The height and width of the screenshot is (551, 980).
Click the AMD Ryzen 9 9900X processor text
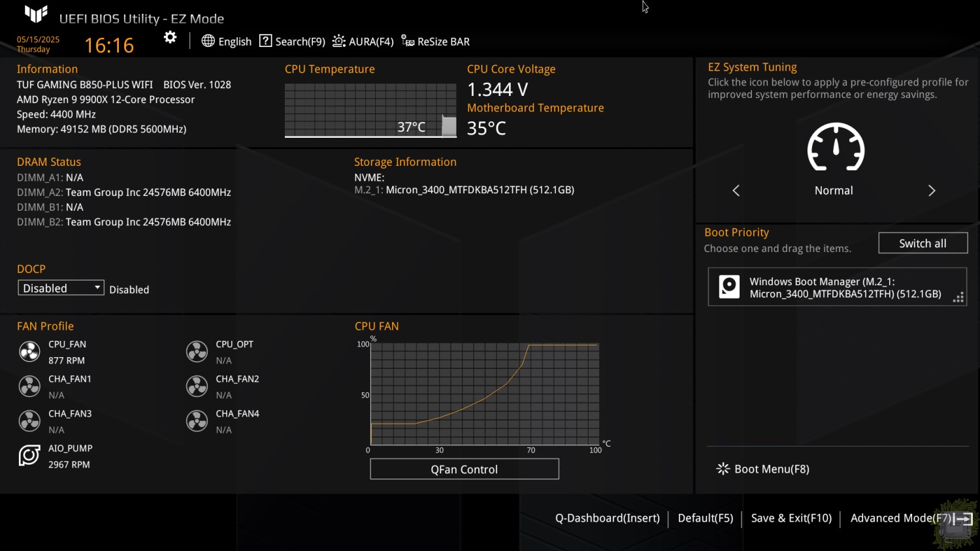[106, 100]
